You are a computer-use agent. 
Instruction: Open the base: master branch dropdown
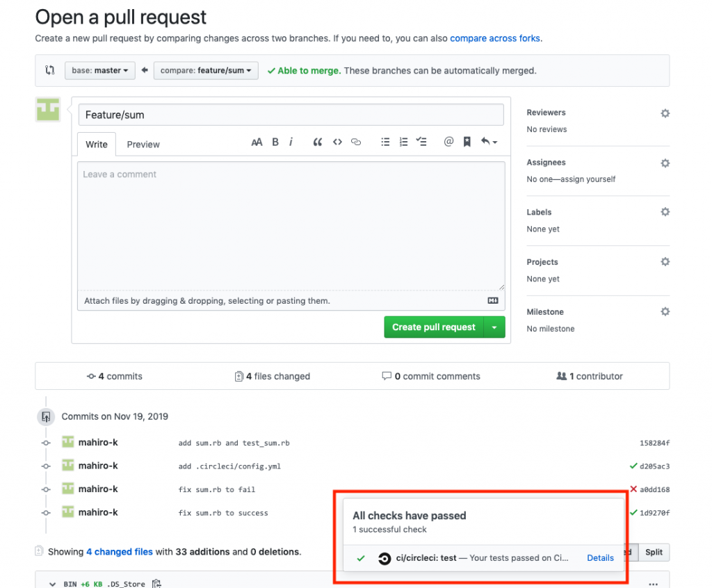99,70
